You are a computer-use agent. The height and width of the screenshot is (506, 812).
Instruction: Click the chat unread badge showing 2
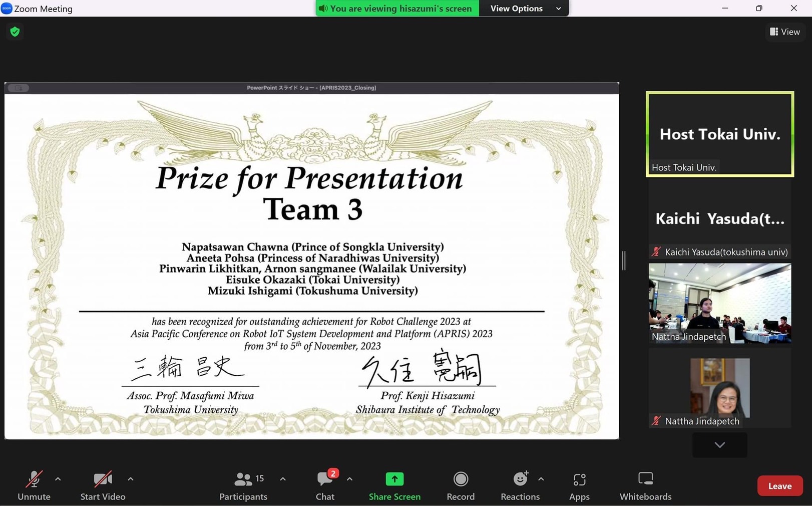click(333, 473)
